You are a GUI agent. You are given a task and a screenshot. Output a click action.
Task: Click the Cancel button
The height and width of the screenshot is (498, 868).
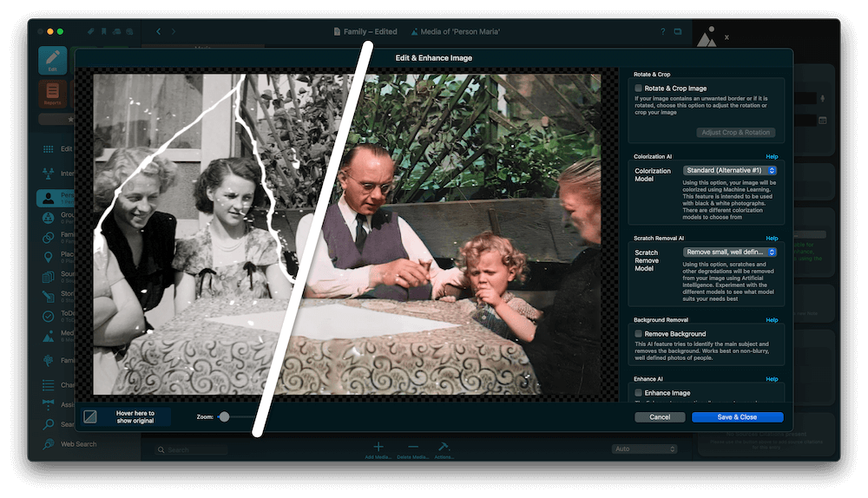(x=660, y=417)
